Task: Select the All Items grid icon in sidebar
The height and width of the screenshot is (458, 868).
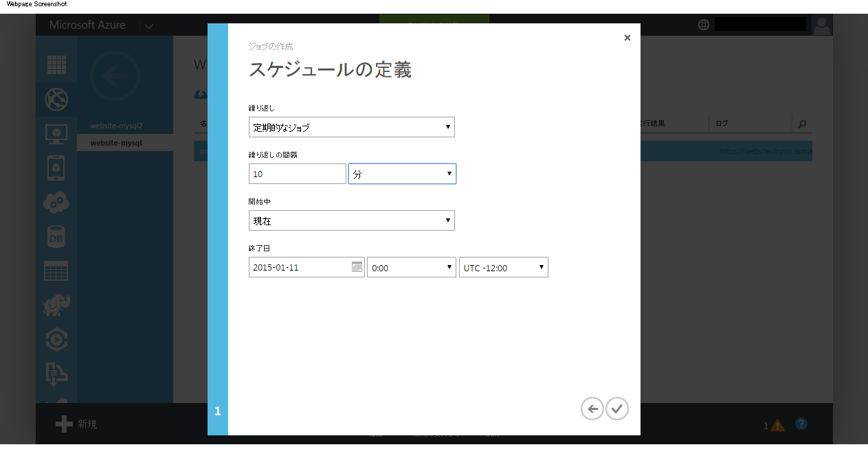Action: (x=56, y=65)
